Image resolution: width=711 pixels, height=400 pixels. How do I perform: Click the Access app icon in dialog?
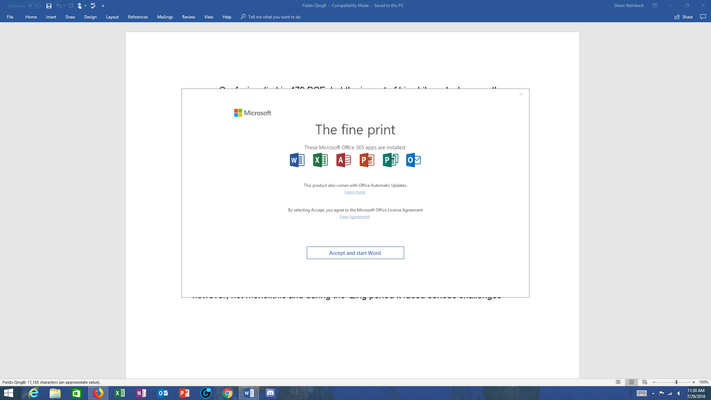click(343, 160)
